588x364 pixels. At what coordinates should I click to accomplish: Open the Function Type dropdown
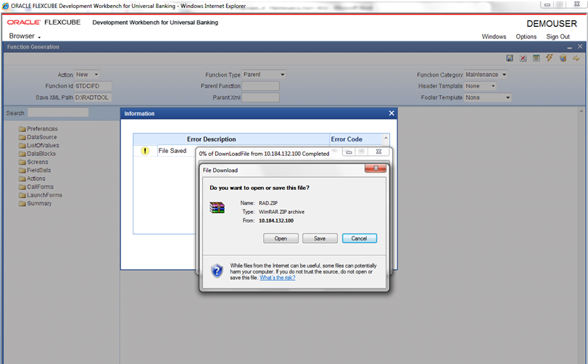(x=264, y=75)
